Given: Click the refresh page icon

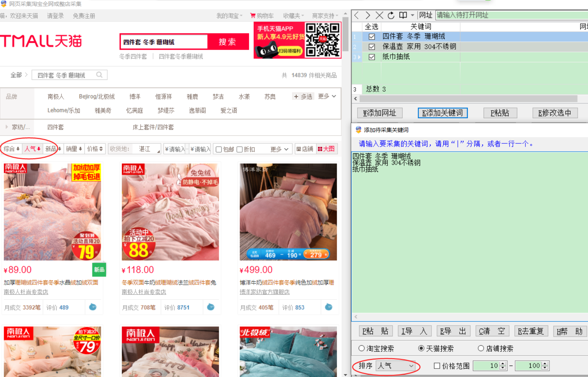Looking at the screenshot, I should [x=391, y=15].
